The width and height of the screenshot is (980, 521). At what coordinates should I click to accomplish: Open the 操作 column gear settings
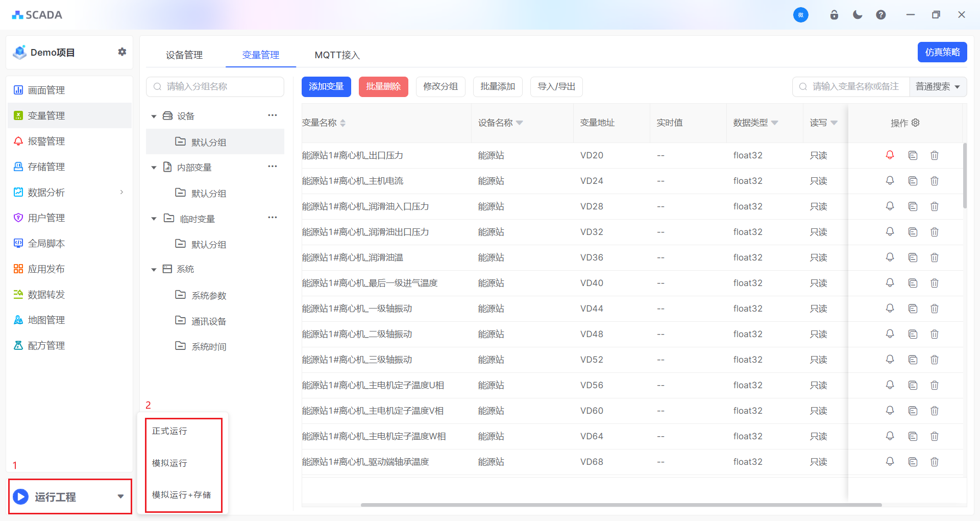(915, 123)
